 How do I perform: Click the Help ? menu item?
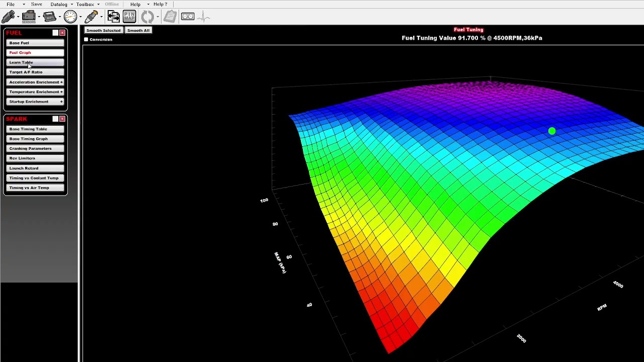[x=160, y=4]
